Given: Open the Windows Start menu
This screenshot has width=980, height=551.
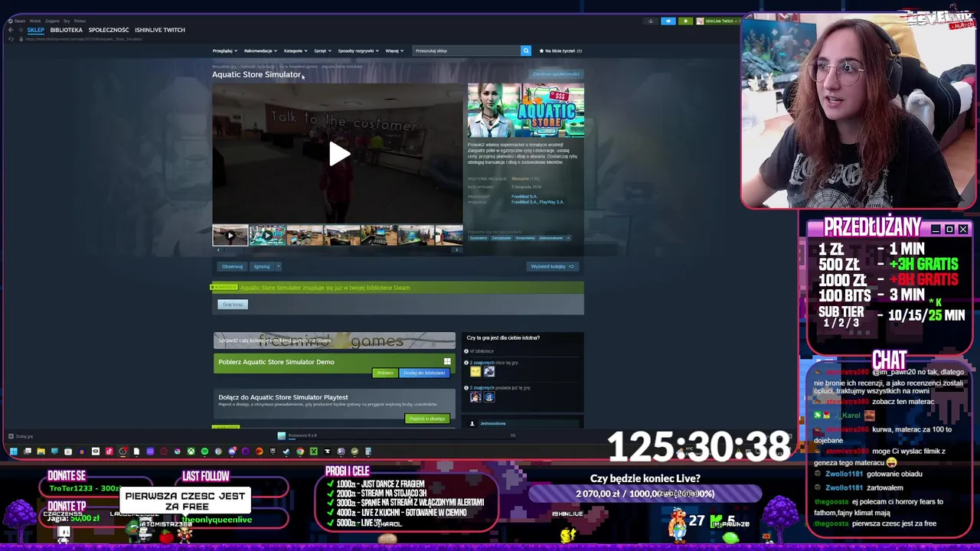Looking at the screenshot, I should click(13, 452).
